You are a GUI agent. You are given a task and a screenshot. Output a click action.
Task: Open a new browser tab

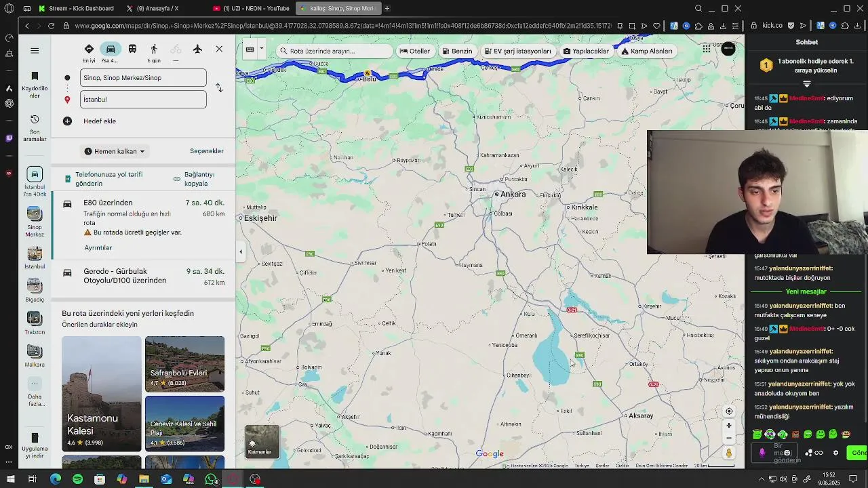tap(387, 8)
